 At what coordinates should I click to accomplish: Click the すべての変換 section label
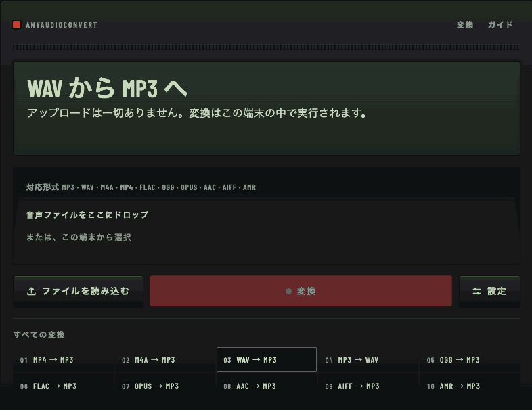(x=39, y=335)
